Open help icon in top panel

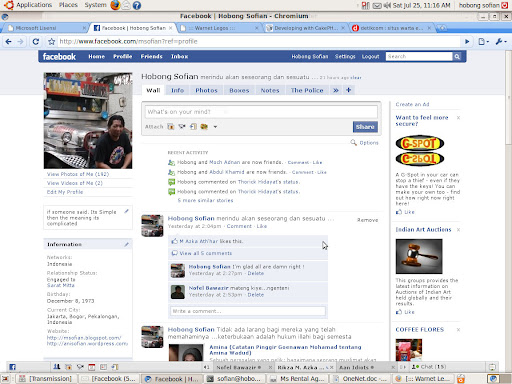[137, 5]
